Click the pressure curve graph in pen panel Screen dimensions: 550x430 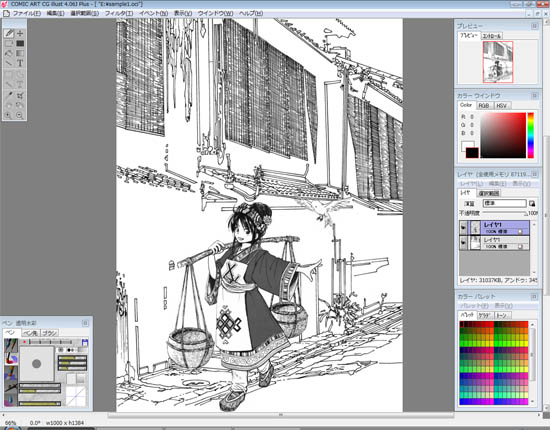tap(76, 396)
